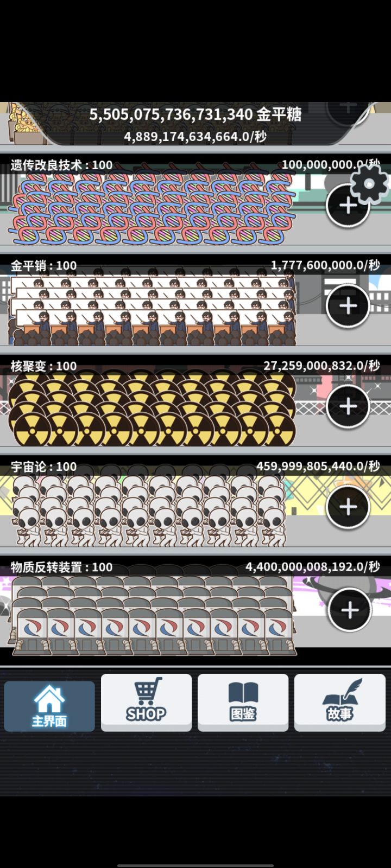Go to the 主界面 home tab
Screen dimensions: 391x868
tap(49, 706)
